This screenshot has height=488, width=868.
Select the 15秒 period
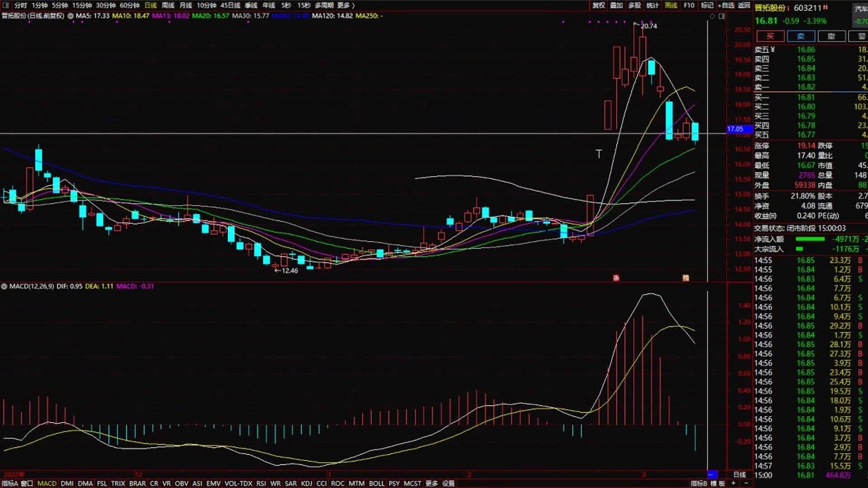point(304,5)
